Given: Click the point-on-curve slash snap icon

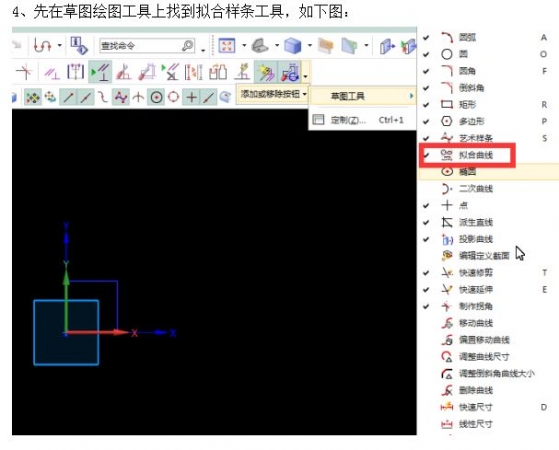Looking at the screenshot, I should (209, 97).
